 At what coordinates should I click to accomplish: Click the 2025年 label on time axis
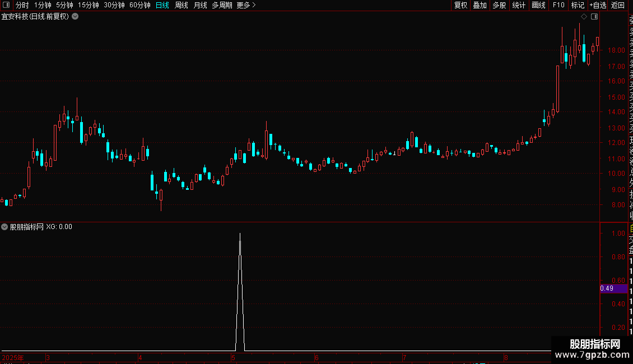tap(13, 357)
